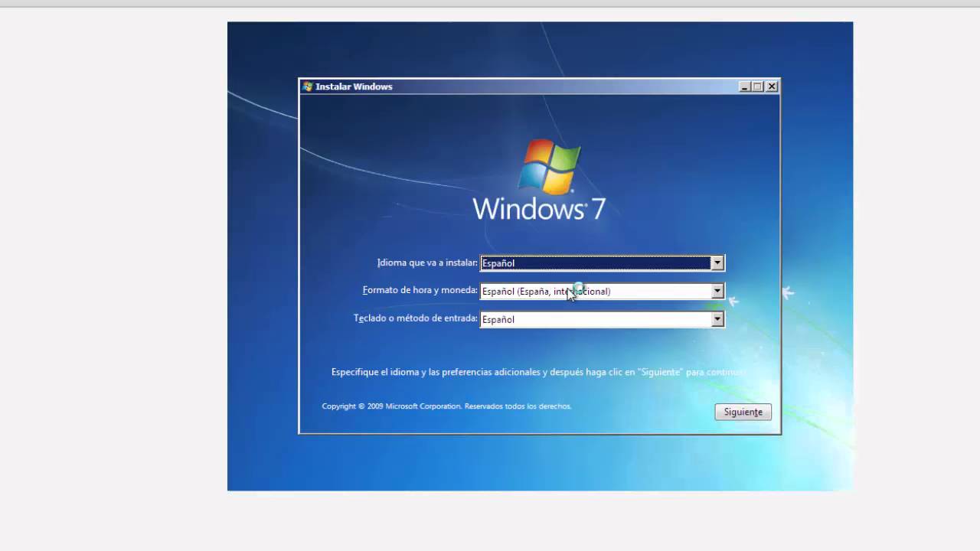Open the 'Teclado o método de entrada' dropdown arrow

(717, 320)
